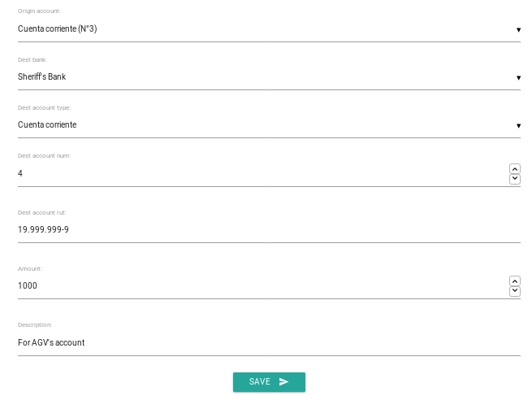Viewport: 532px width, 396px height.
Task: Increase the Dest account num value
Action: (515, 169)
